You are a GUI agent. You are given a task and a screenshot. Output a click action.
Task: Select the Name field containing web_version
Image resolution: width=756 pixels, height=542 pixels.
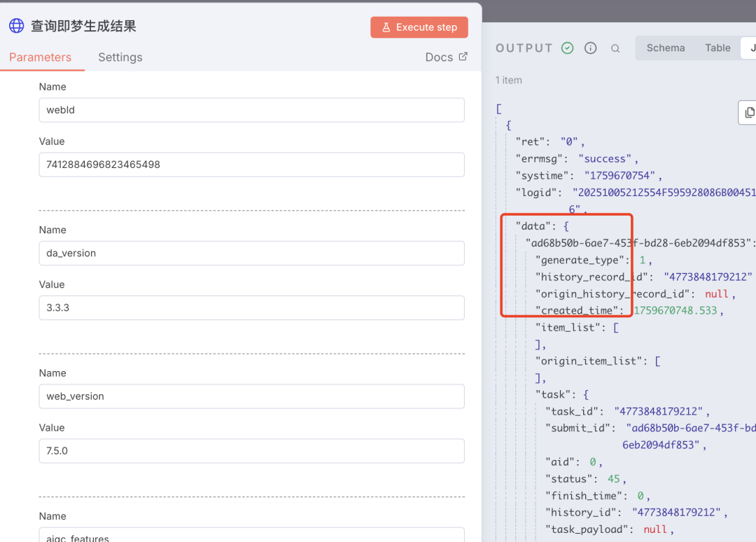[x=251, y=396]
